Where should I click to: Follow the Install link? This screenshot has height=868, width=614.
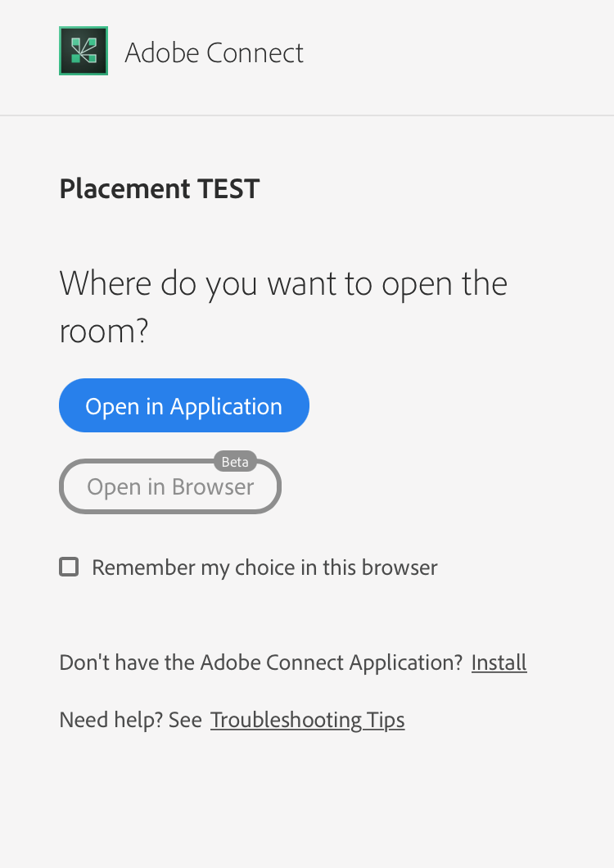point(499,662)
